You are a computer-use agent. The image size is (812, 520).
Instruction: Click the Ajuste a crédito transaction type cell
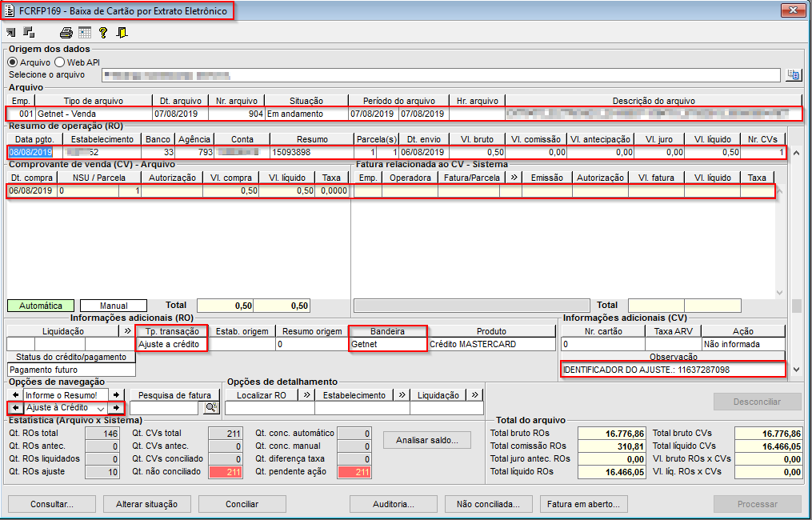(x=172, y=344)
